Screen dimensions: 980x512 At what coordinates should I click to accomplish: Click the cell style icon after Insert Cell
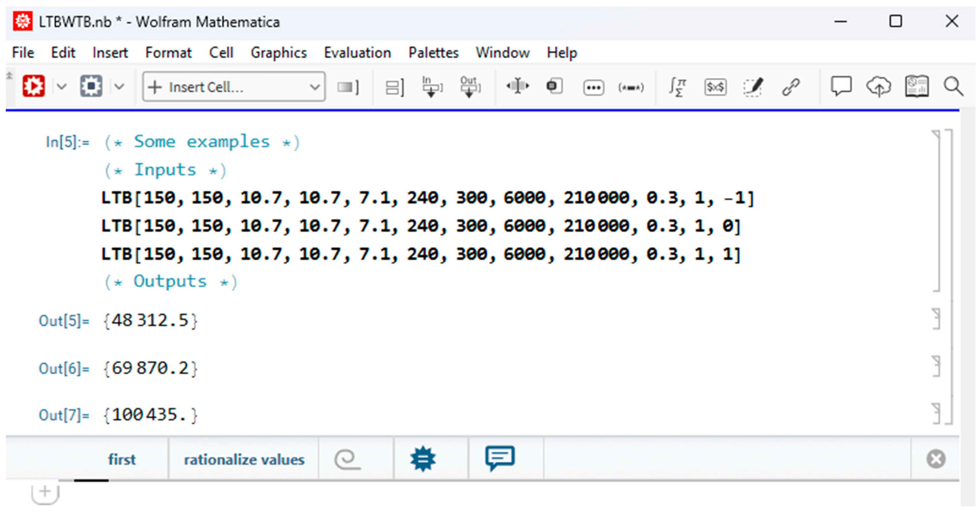[348, 87]
